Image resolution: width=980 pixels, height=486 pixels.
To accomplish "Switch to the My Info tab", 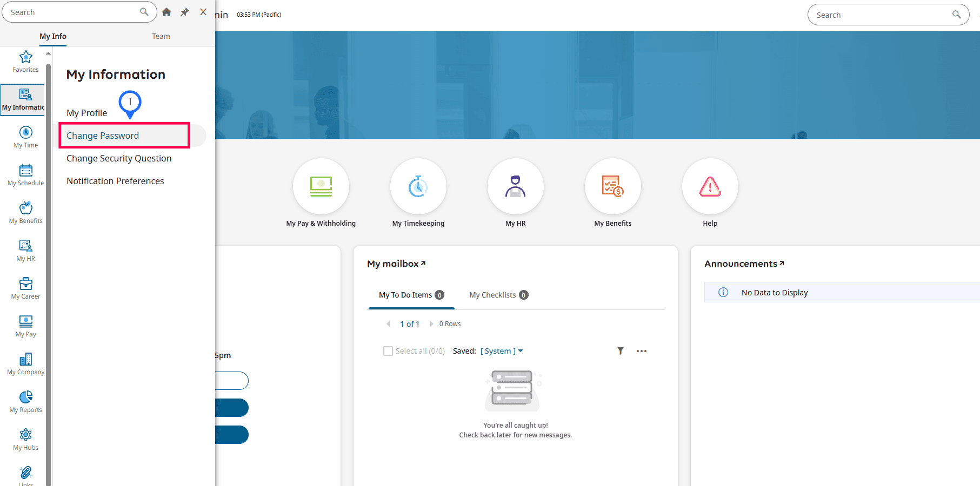I will (x=53, y=36).
